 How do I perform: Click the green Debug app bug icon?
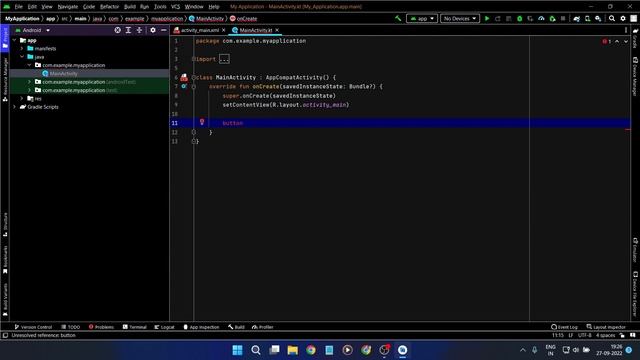pos(519,18)
